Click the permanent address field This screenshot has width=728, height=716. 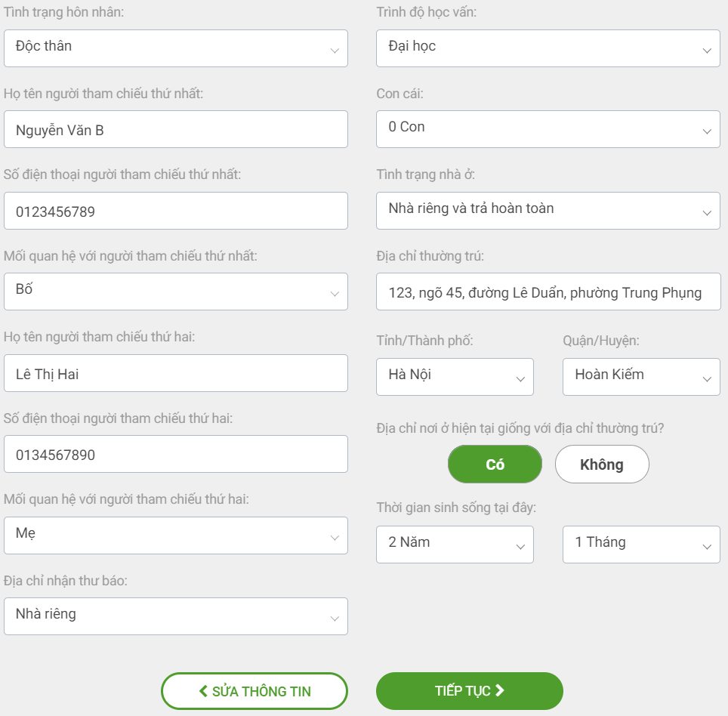pyautogui.click(x=548, y=292)
